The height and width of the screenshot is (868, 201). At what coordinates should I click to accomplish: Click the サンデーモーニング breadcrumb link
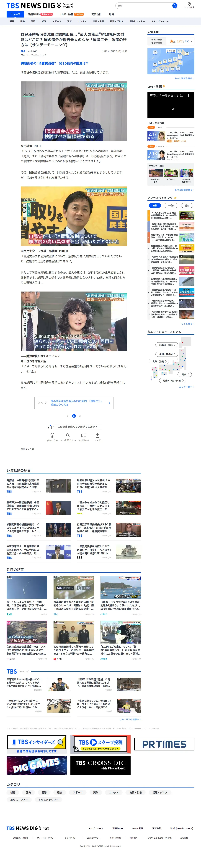pyautogui.click(x=36, y=55)
